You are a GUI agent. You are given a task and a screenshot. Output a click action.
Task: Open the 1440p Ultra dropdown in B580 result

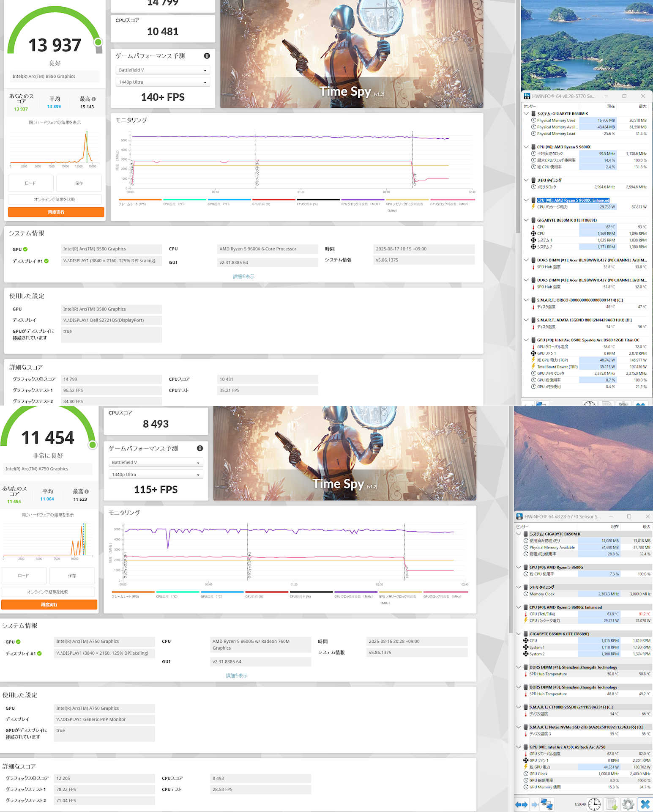coord(162,82)
